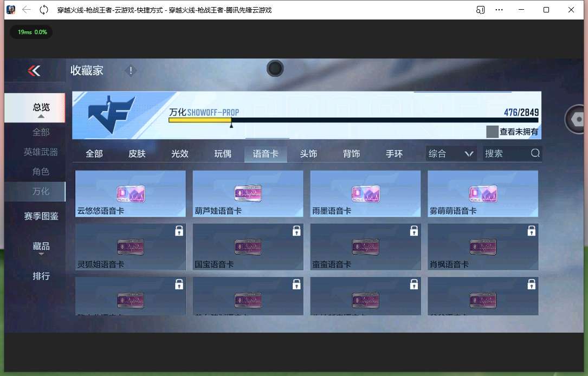The height and width of the screenshot is (376, 588).
Task: Select 角色 in the sidebar
Action: point(41,172)
